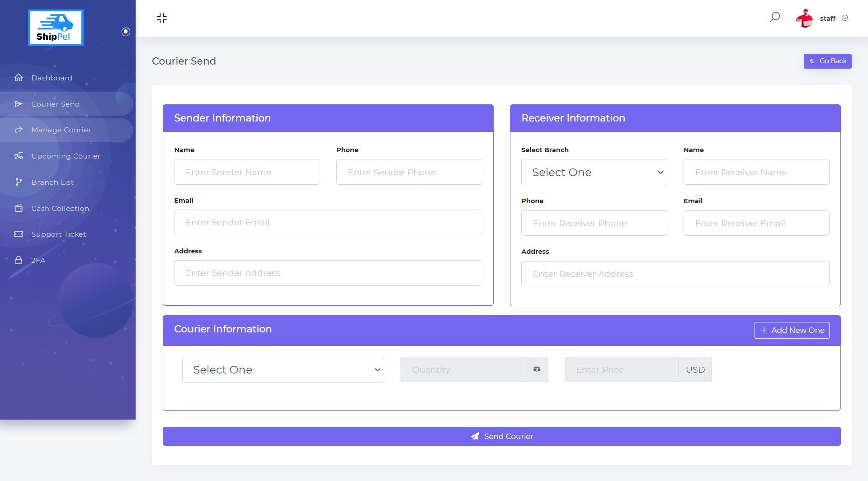
Task: Click the staff user avatar
Action: click(805, 18)
